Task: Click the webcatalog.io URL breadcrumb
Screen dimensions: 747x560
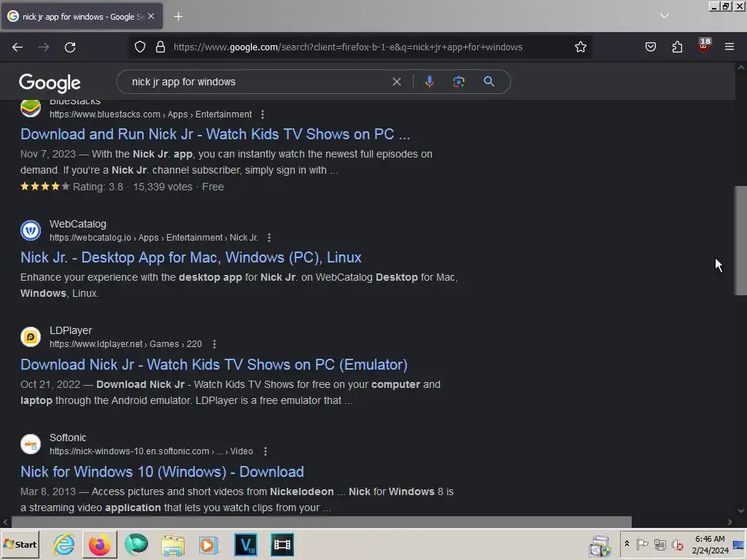Action: coord(154,238)
